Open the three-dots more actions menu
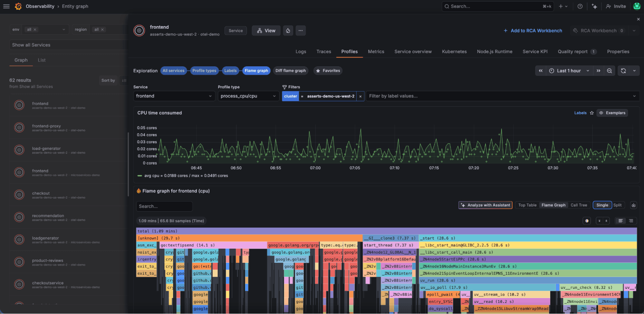Screen dimensions: 644x314 (301, 31)
